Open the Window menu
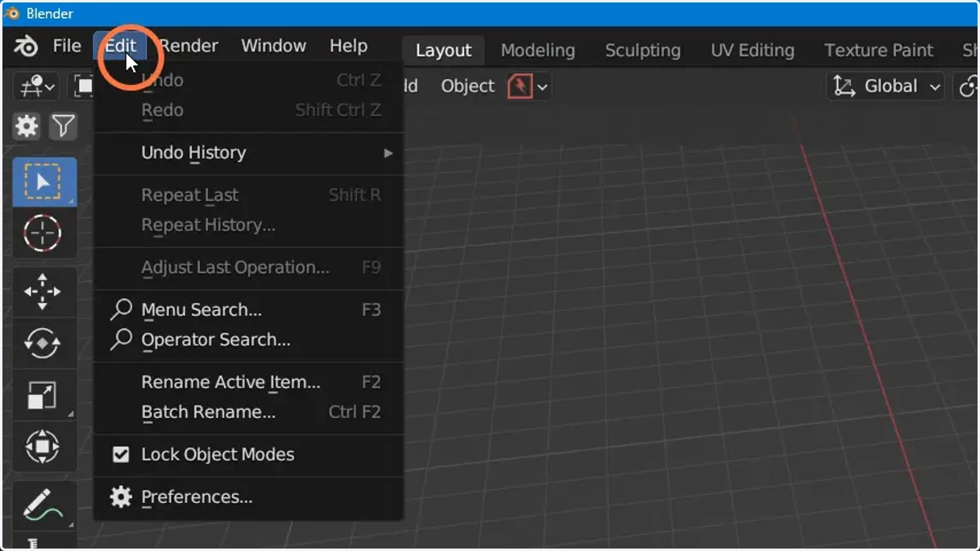The height and width of the screenshot is (551, 980). [274, 46]
